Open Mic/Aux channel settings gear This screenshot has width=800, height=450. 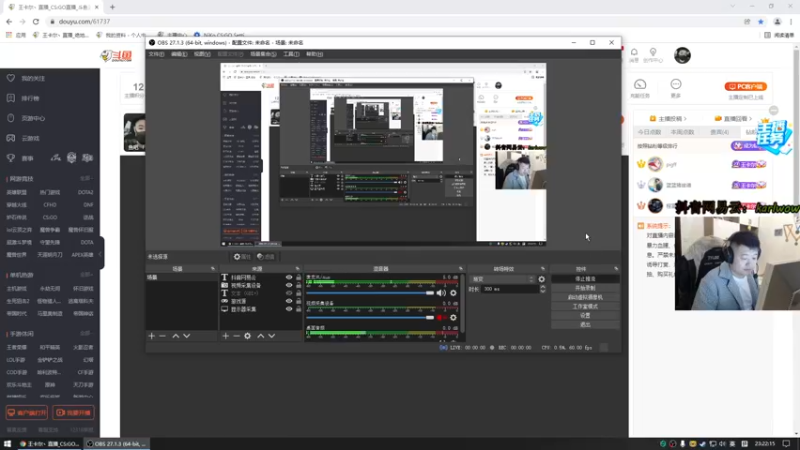(x=453, y=293)
